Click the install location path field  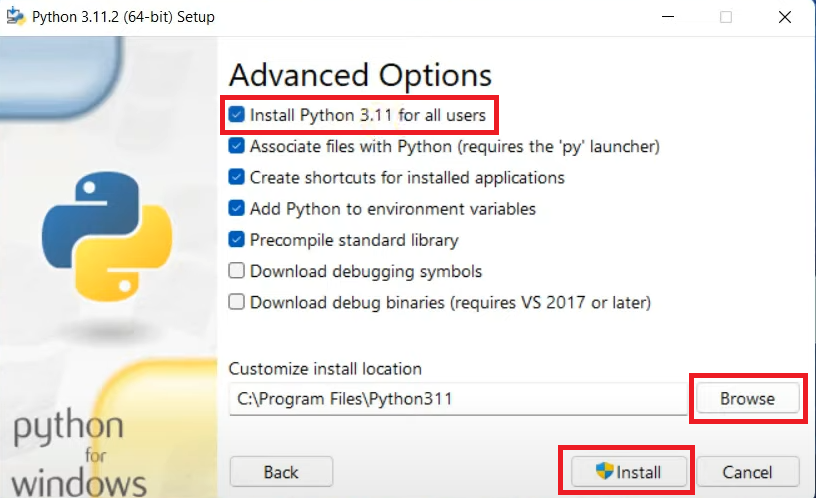coord(457,398)
